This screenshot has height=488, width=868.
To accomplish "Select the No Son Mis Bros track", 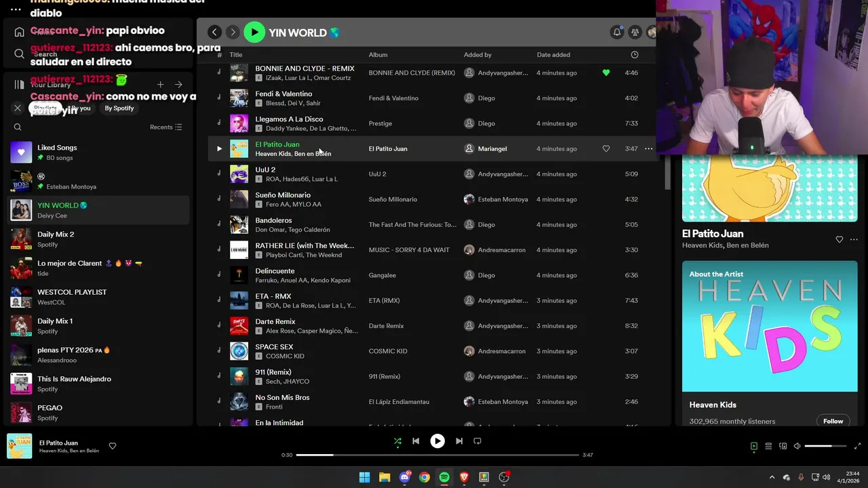I will (x=282, y=397).
